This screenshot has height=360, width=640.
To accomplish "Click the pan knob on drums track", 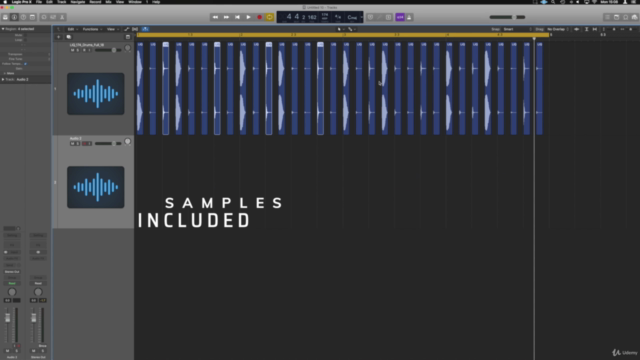I will pos(128,48).
